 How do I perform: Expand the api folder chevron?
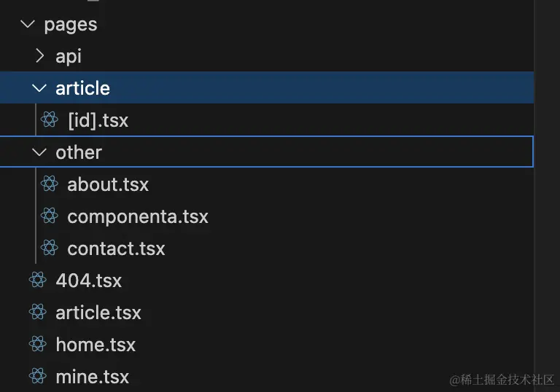point(40,56)
